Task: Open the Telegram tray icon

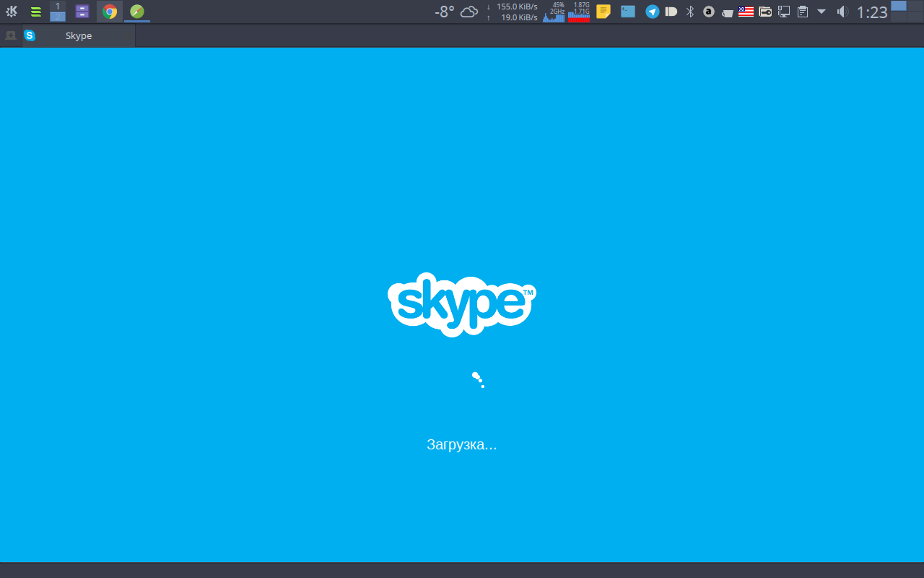Action: click(653, 12)
